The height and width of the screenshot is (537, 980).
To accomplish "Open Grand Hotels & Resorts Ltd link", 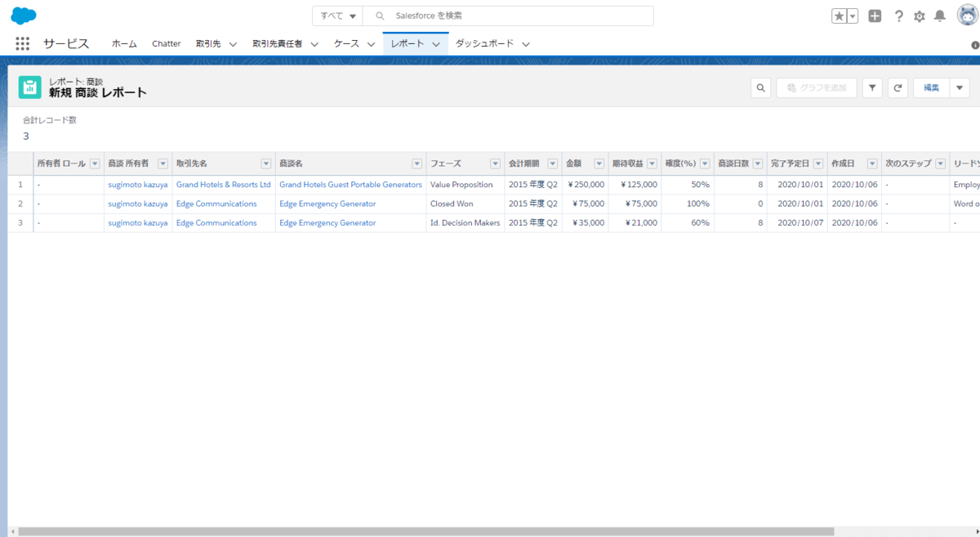I will point(223,185).
